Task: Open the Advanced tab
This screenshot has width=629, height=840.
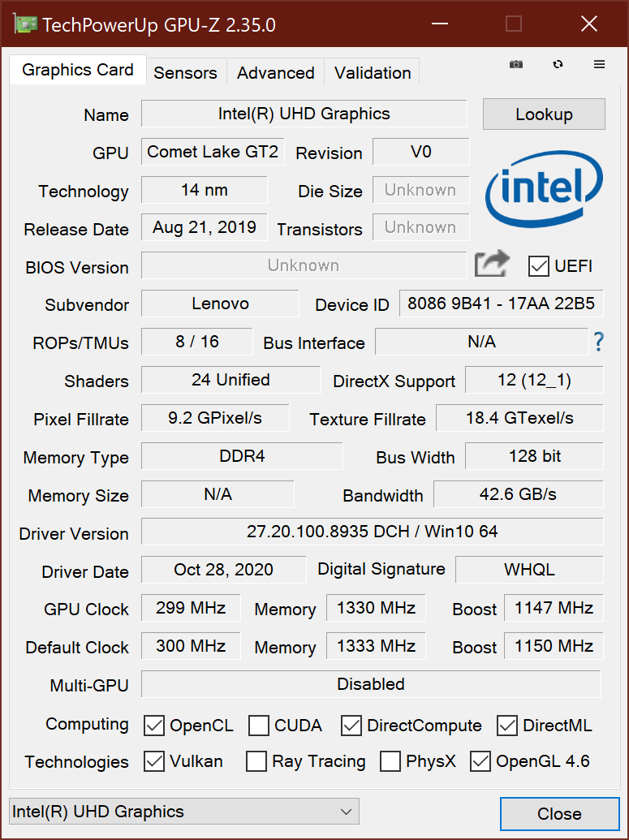Action: click(x=275, y=72)
